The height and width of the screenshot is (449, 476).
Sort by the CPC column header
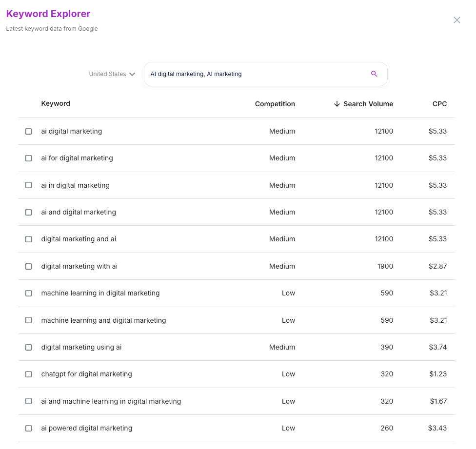pos(439,104)
